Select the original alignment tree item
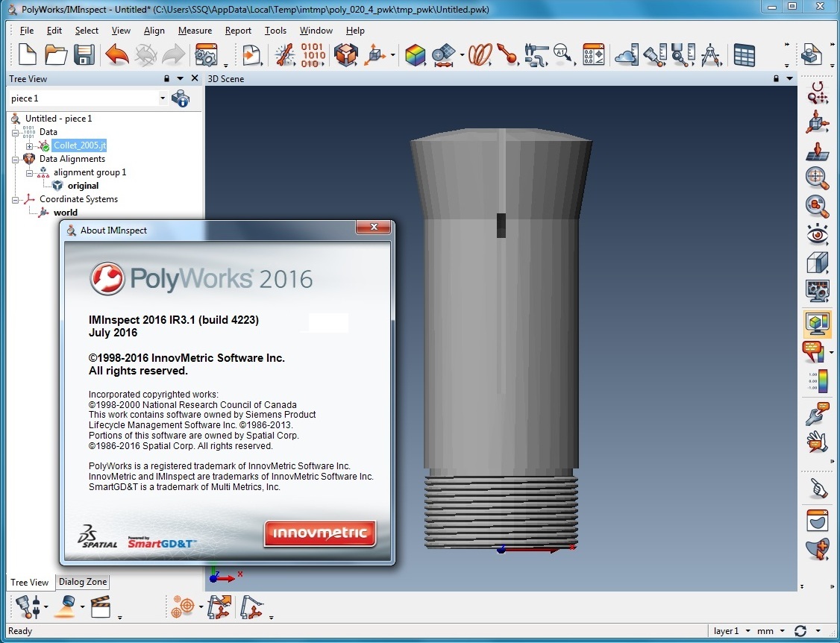 pos(83,186)
